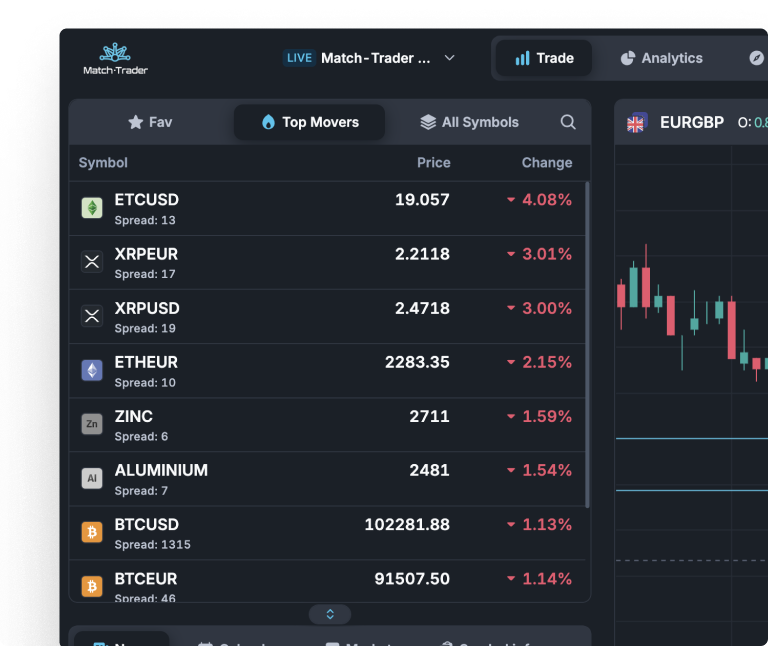Click the ETCUSD coin icon
Image resolution: width=768 pixels, height=646 pixels.
92,208
